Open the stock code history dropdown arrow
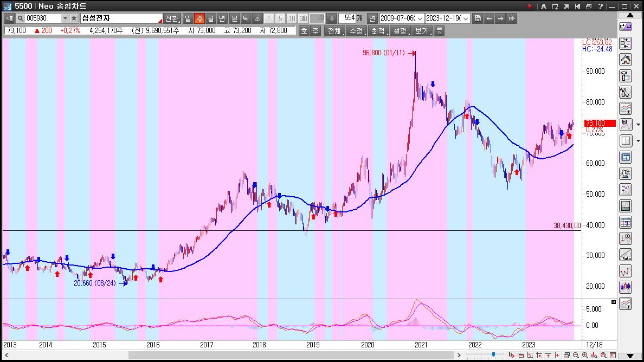The width and height of the screenshot is (644, 362). point(65,18)
